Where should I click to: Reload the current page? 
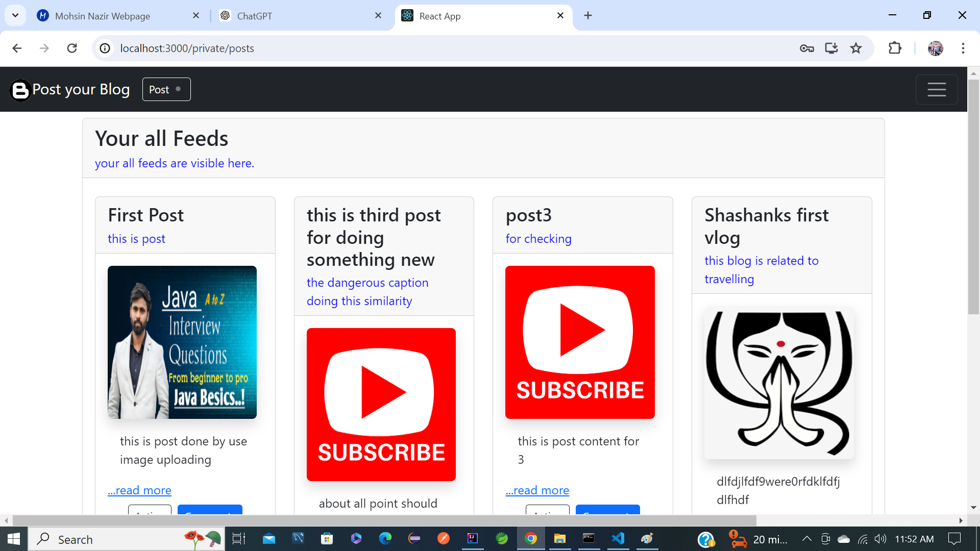[x=72, y=48]
